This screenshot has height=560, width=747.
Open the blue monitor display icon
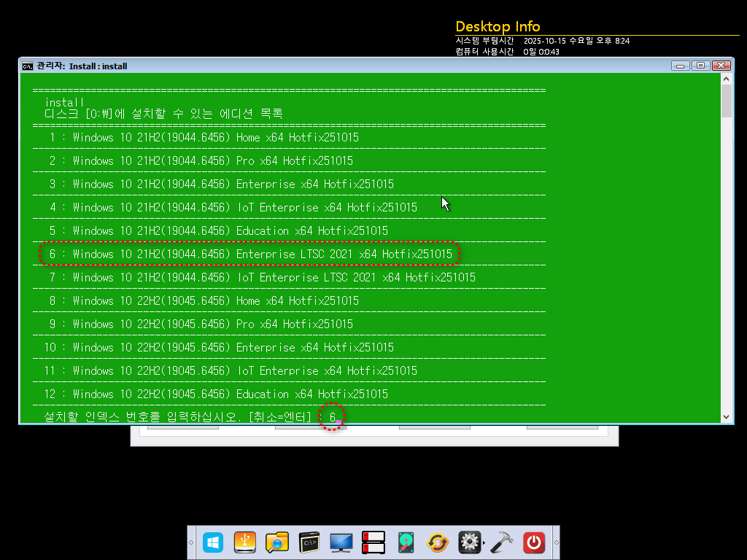click(341, 542)
